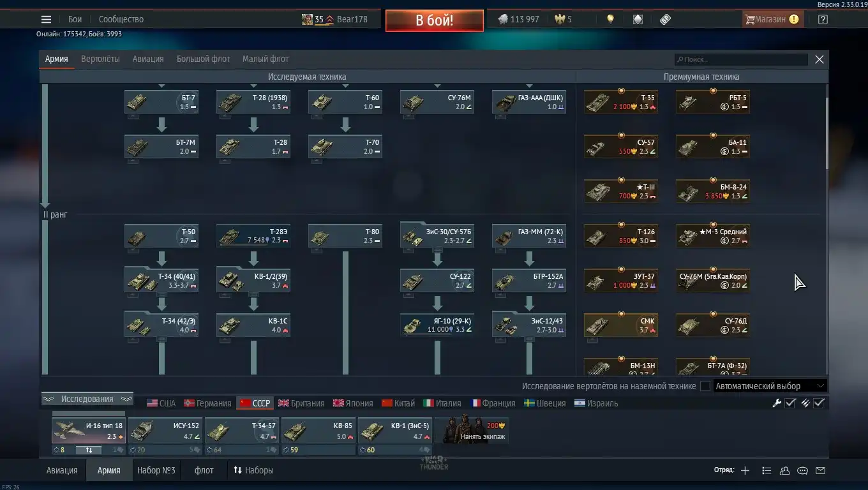
Task: Open the Сообщество menu
Action: [121, 19]
